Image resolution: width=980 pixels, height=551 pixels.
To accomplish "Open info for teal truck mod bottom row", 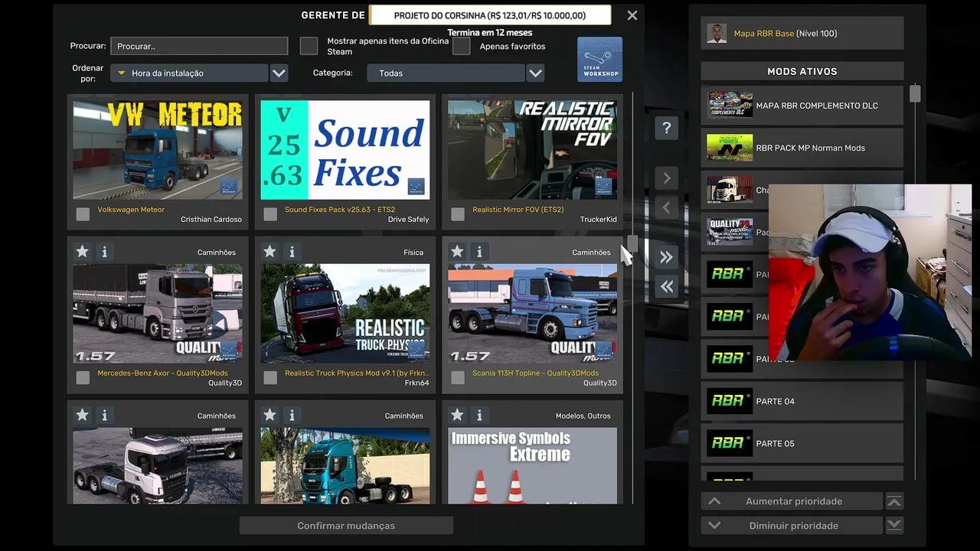I will [292, 416].
